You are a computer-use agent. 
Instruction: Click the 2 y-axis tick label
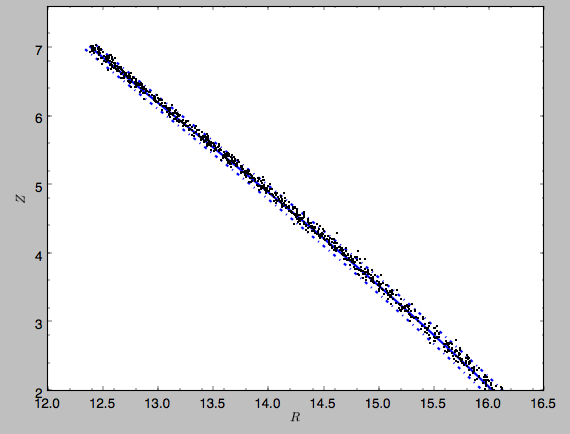39,392
